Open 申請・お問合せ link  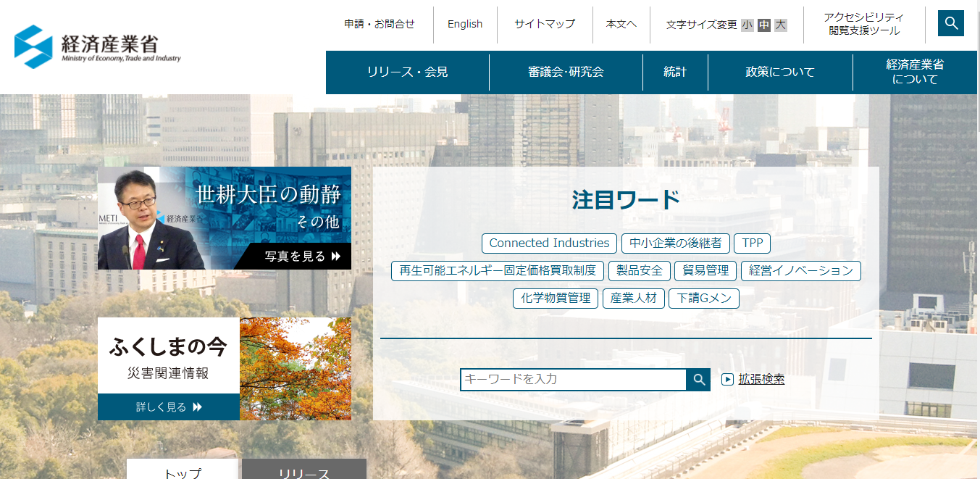380,24
